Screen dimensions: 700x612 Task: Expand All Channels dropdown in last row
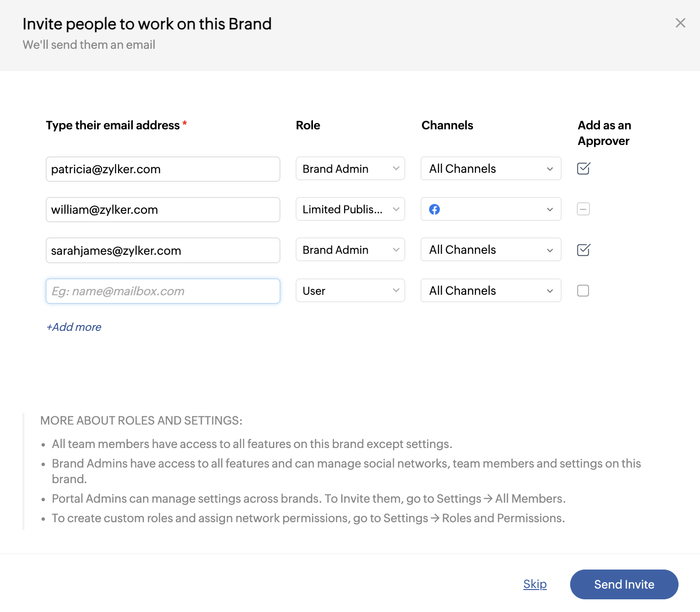click(x=491, y=291)
